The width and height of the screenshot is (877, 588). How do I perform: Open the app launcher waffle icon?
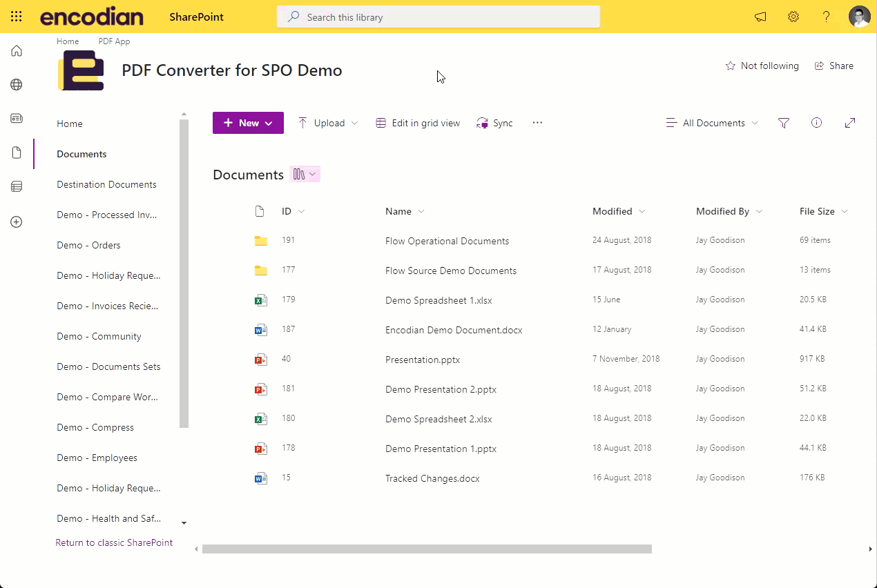tap(17, 17)
